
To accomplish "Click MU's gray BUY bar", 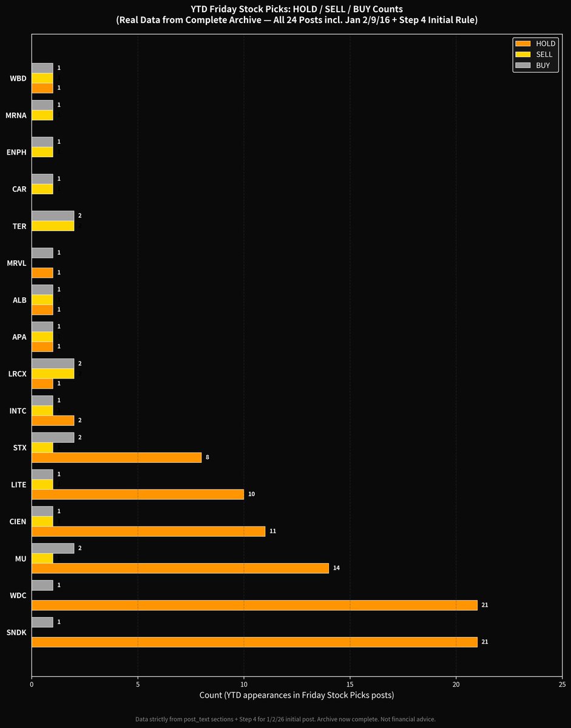I will (53, 548).
